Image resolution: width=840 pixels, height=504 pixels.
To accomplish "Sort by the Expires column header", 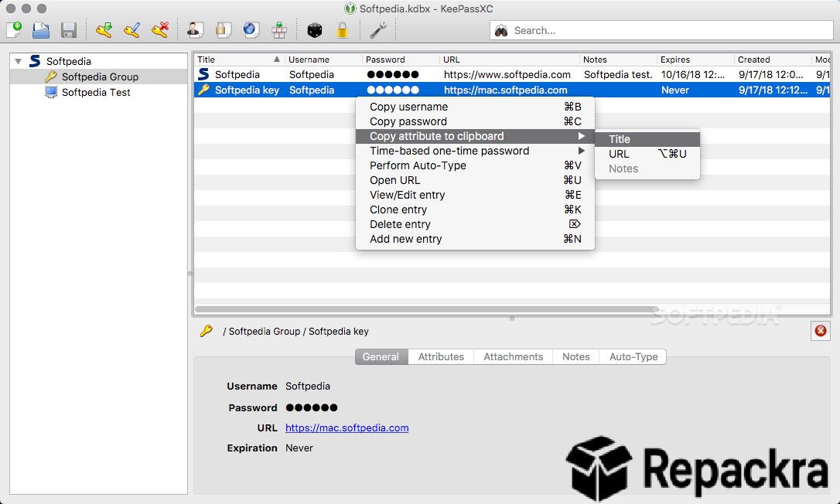I will point(695,60).
